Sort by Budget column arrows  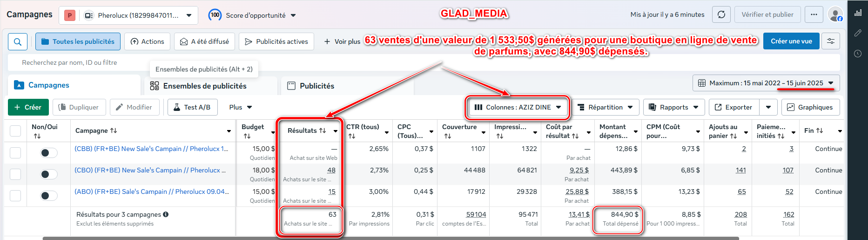tap(247, 136)
